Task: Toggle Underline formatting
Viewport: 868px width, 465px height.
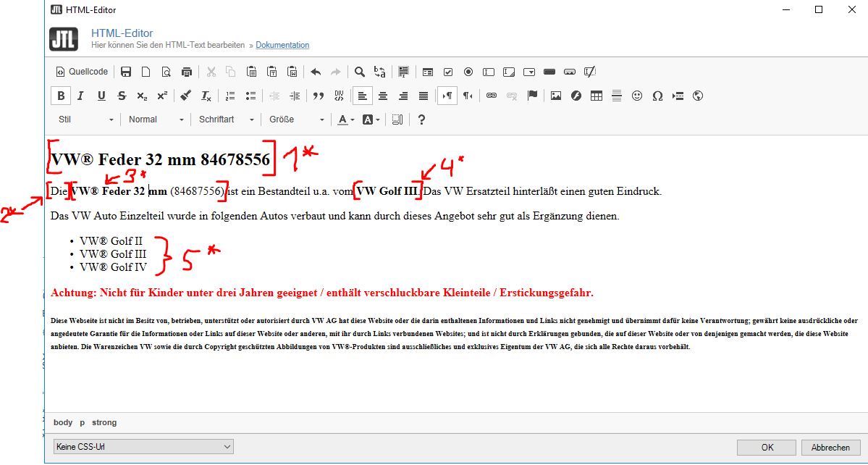Action: pyautogui.click(x=101, y=96)
